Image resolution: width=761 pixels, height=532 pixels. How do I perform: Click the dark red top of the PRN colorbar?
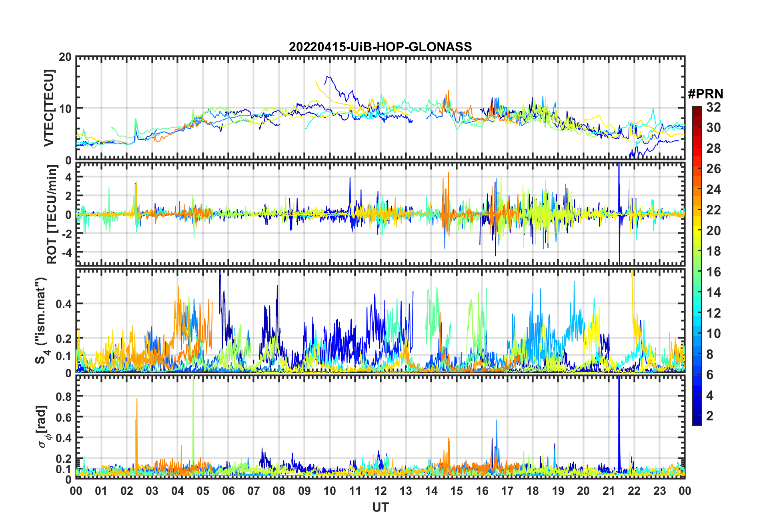pyautogui.click(x=697, y=109)
